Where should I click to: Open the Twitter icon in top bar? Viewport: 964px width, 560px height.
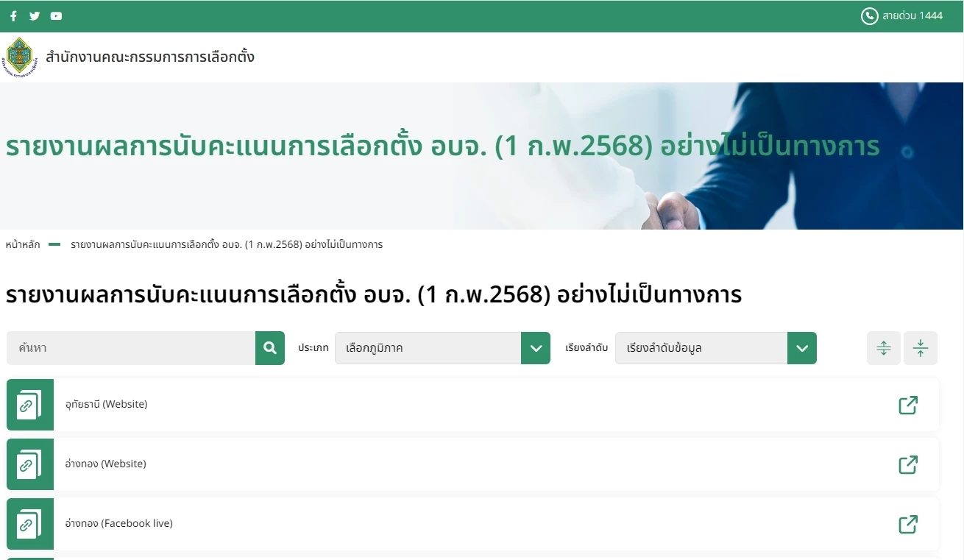(35, 15)
